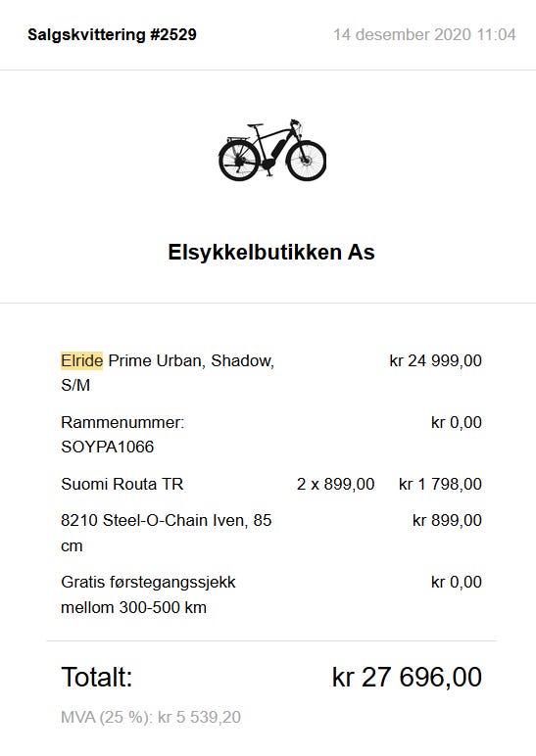Screen dimensions: 536x756
Task: Click the chain lock price kr 899,00
Action: 447,521
